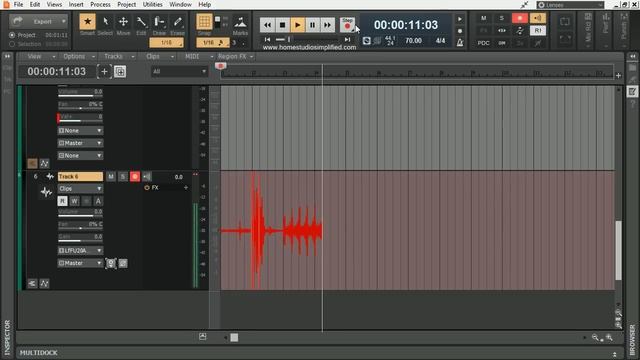Image resolution: width=640 pixels, height=360 pixels.
Task: Click the transport Record button
Action: click(347, 25)
